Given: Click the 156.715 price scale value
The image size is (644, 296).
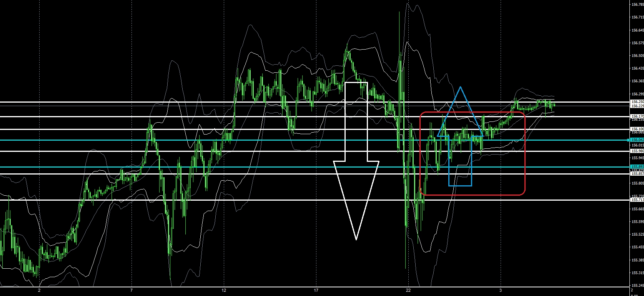Looking at the screenshot, I should tap(637, 17).
